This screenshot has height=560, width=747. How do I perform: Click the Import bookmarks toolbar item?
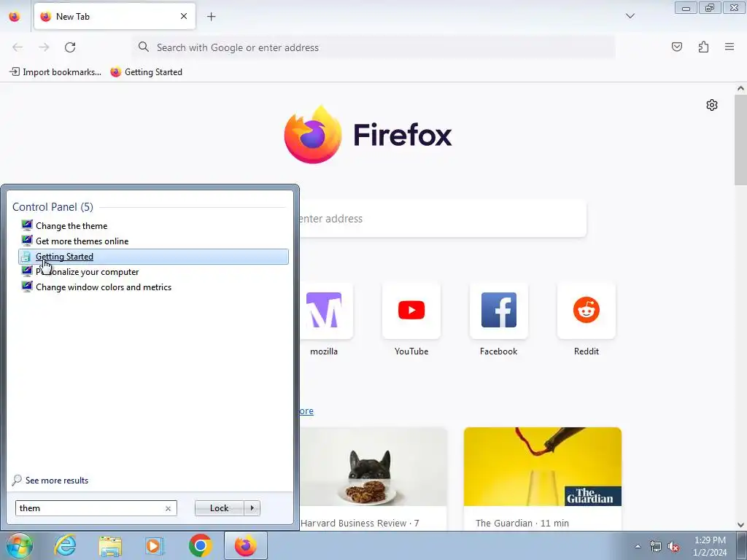55,72
